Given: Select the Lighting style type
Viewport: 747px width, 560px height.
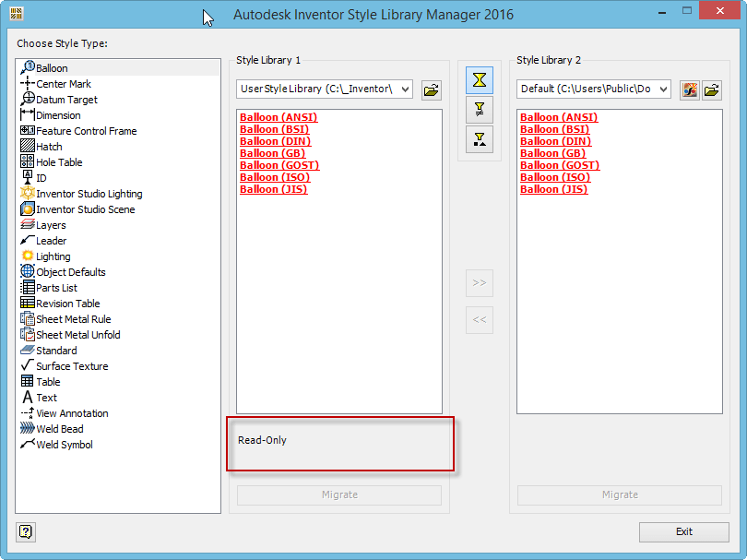Looking at the screenshot, I should pyautogui.click(x=46, y=256).
